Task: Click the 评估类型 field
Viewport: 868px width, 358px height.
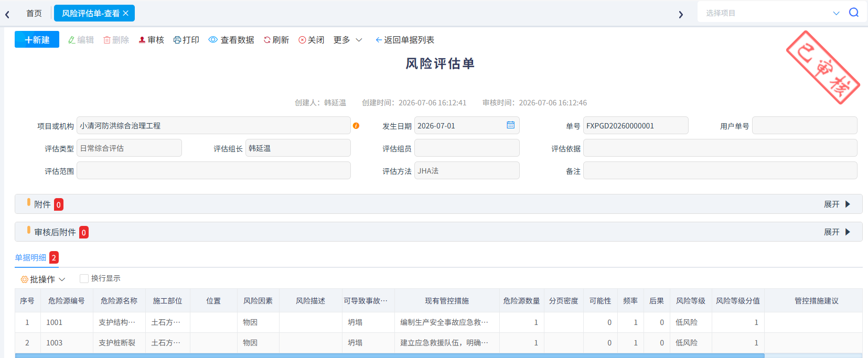Action: click(129, 148)
